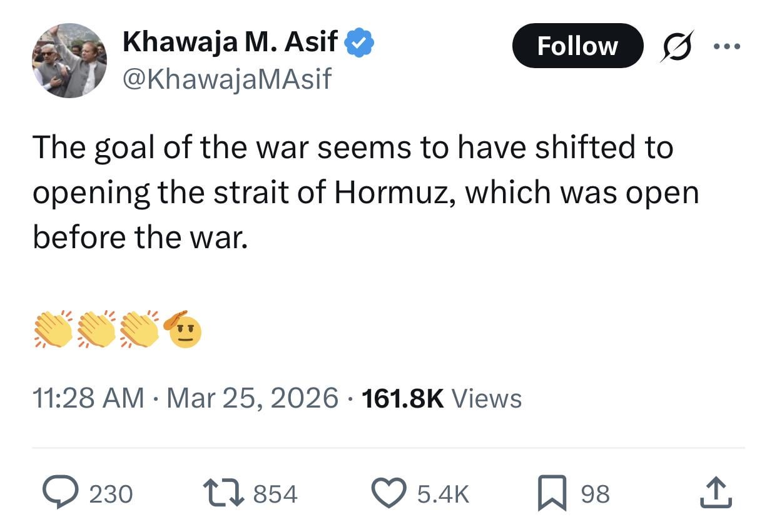The height and width of the screenshot is (532, 777).
Task: Click the 854 reposts count
Action: [275, 494]
